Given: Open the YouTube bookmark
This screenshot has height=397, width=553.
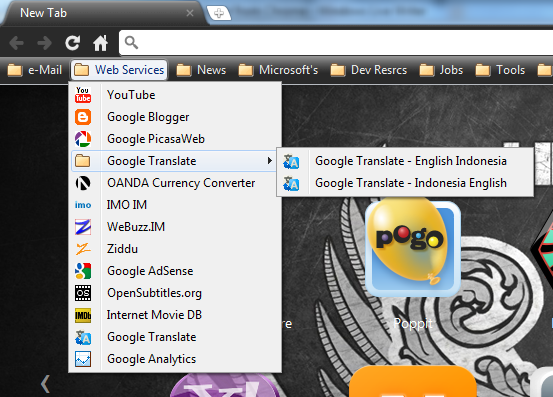Looking at the screenshot, I should (x=175, y=95).
